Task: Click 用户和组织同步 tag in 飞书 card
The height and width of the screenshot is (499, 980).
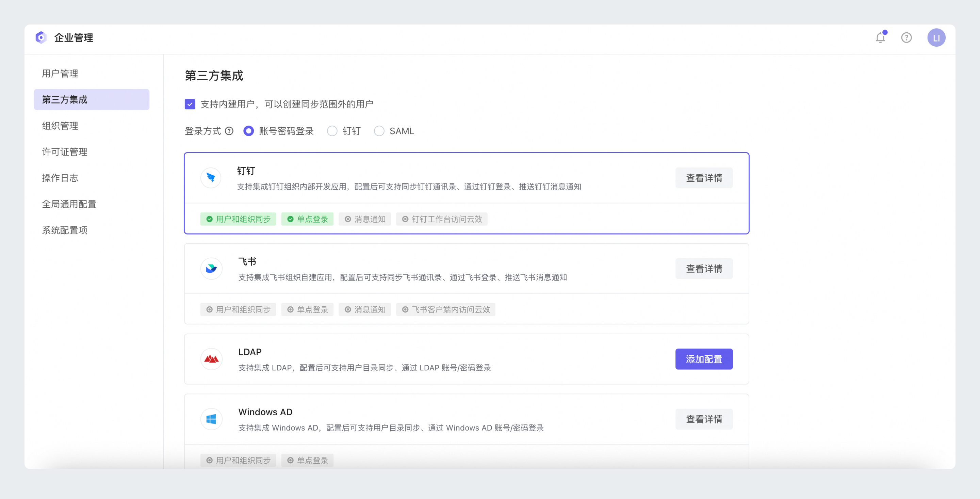Action: tap(238, 309)
